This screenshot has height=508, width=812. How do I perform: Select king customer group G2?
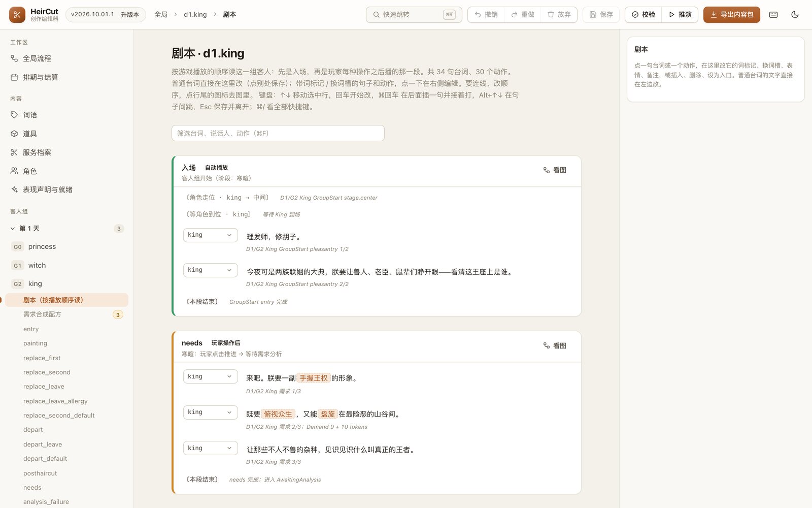click(67, 283)
